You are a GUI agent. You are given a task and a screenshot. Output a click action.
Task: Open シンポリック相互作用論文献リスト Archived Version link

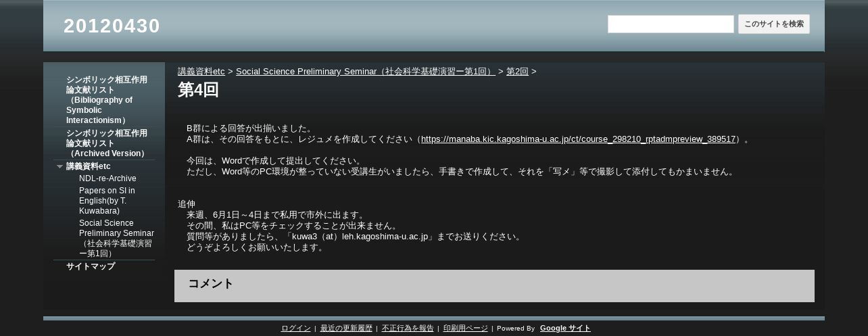pos(107,143)
